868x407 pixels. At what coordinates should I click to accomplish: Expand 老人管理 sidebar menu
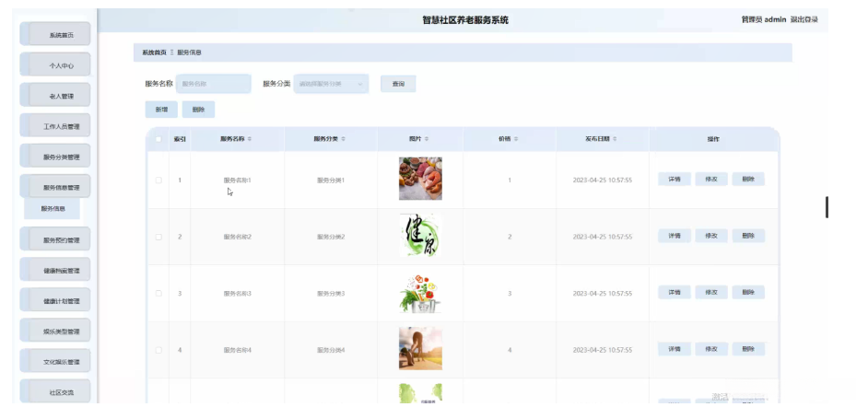click(x=55, y=95)
